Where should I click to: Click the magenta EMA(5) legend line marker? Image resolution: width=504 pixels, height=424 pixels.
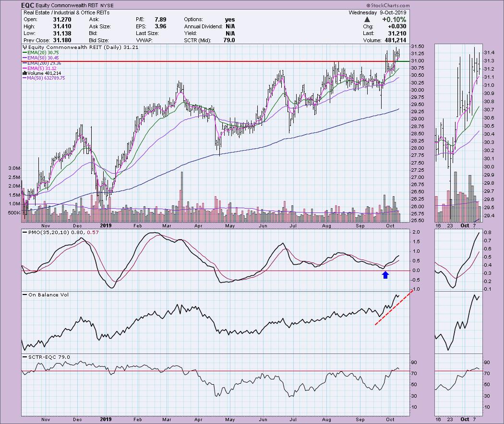pyautogui.click(x=24, y=68)
